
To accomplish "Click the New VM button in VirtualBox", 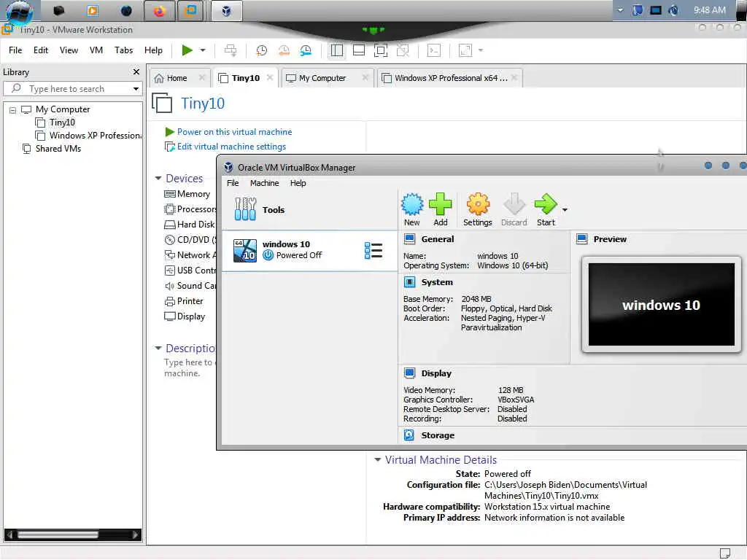I will [412, 209].
